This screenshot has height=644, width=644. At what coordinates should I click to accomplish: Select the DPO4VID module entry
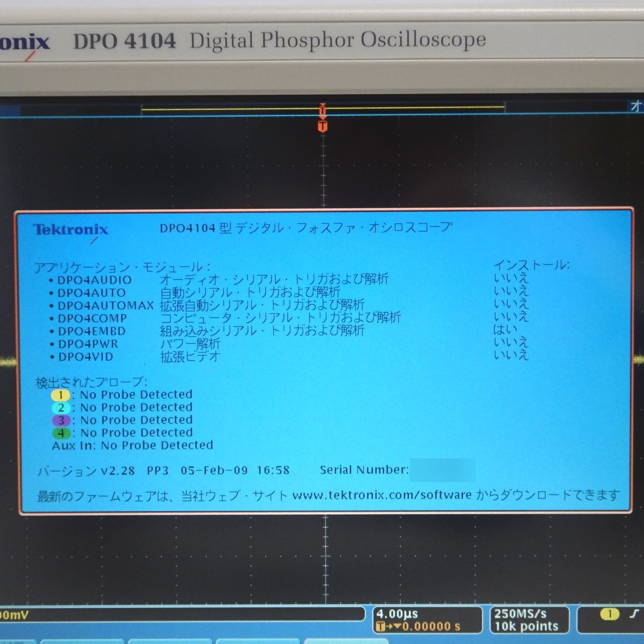pos(86,357)
